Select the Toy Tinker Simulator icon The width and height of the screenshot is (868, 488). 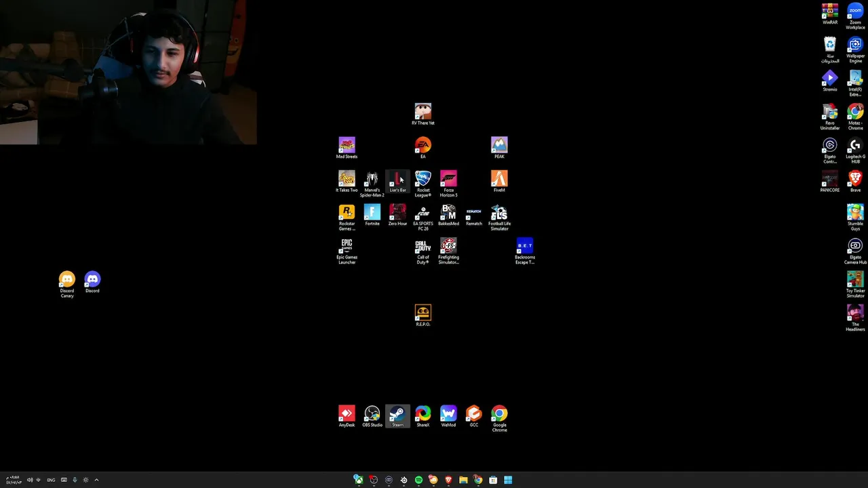click(855, 285)
